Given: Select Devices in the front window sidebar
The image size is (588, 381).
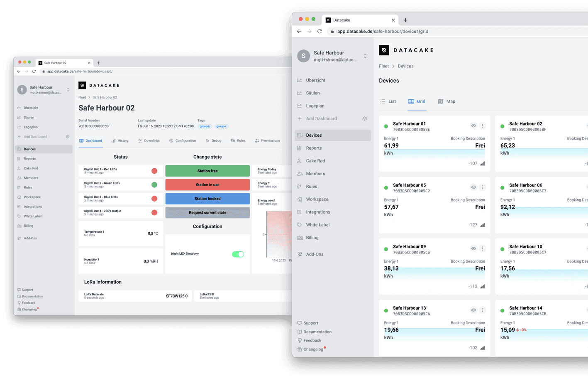Looking at the screenshot, I should pos(333,135).
